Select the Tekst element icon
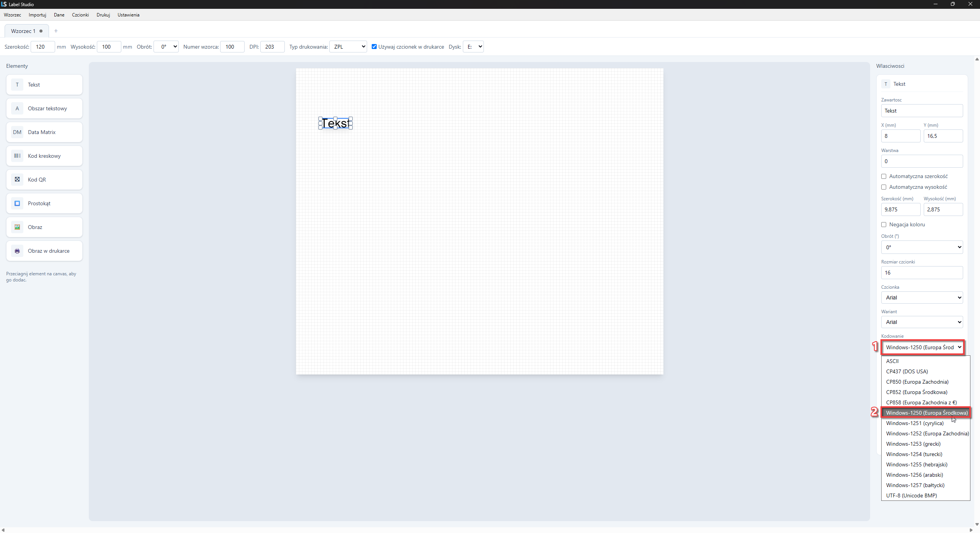980x533 pixels. (17, 85)
